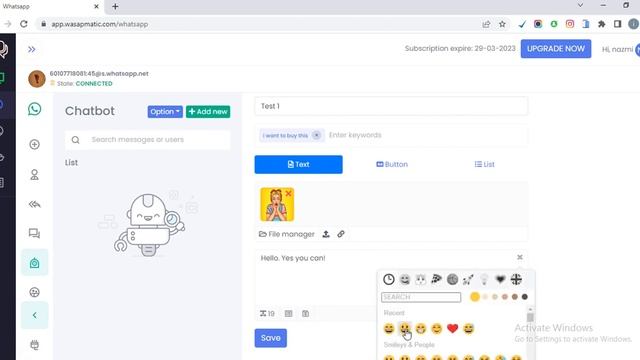Click the Add new button
Viewport: 640px width, 360px height.
tap(208, 111)
